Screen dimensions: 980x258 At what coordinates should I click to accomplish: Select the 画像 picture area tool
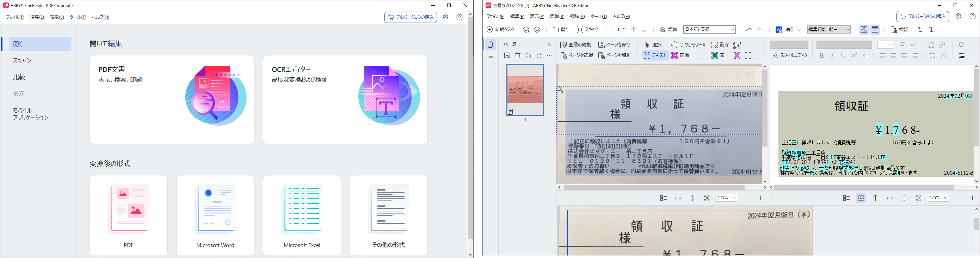click(680, 56)
